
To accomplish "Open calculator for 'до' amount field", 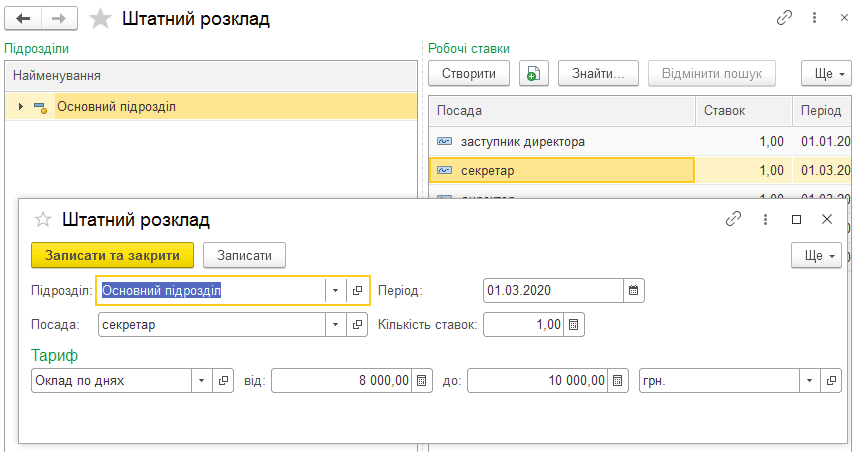I will (617, 380).
